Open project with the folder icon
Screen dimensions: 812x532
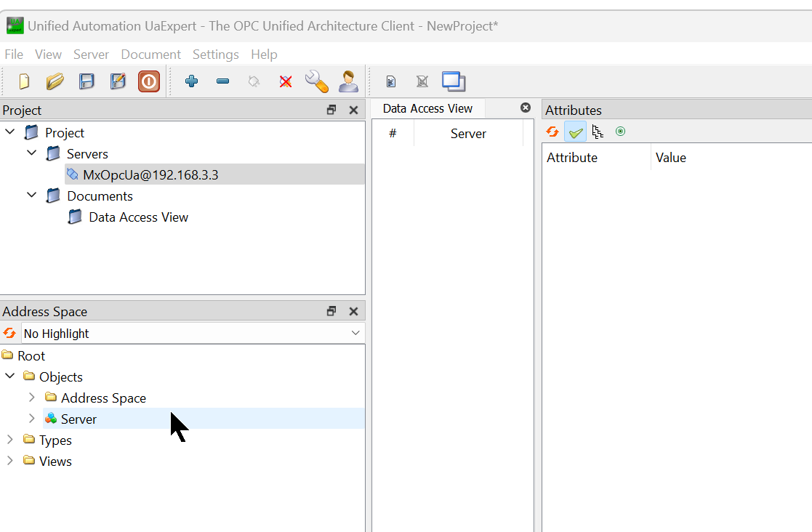tap(55, 81)
